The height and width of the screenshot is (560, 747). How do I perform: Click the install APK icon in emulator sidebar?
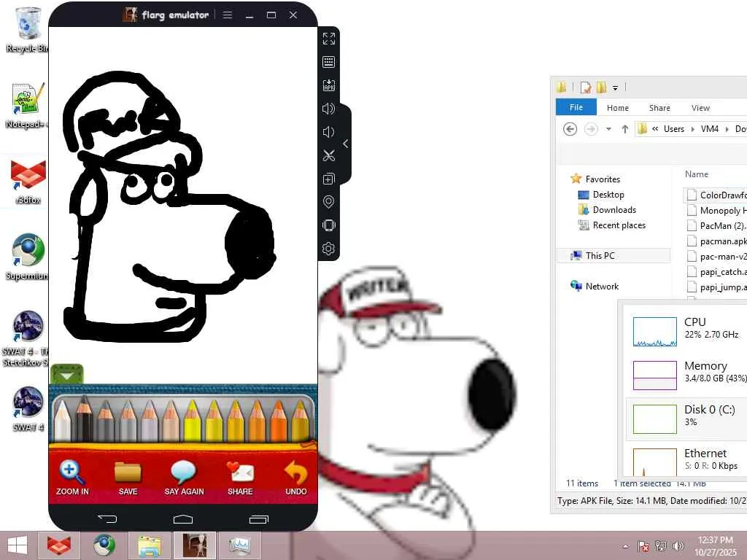pos(329,85)
